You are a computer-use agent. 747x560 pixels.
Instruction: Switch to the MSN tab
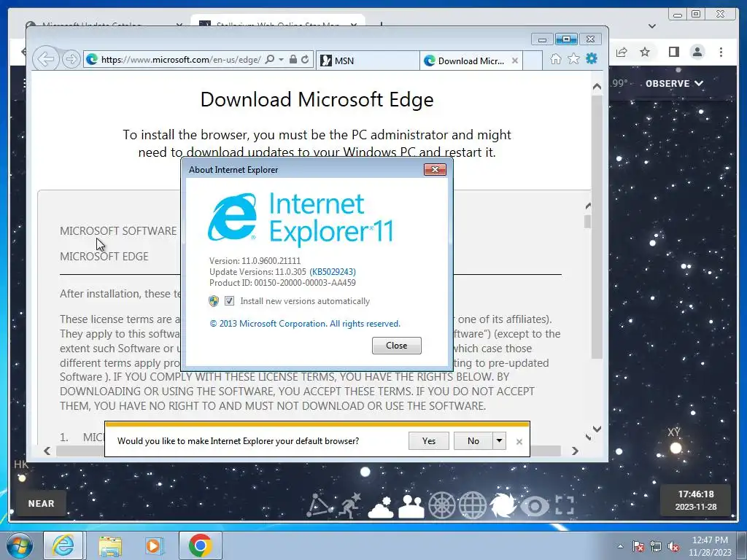(368, 61)
